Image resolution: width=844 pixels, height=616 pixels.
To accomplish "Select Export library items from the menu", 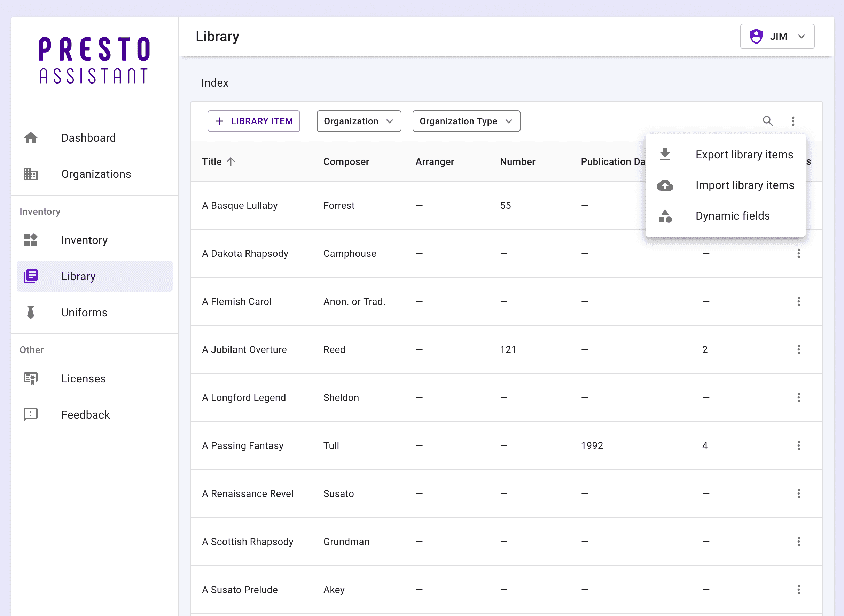I will pos(744,155).
